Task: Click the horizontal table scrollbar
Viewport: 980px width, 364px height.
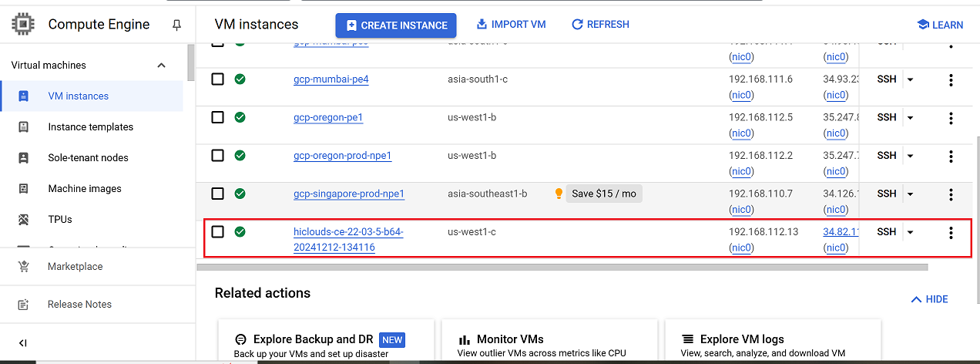Action: 562,268
